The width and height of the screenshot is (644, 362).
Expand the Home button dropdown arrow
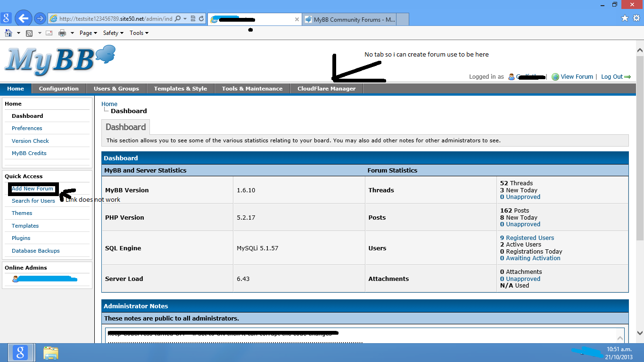(x=18, y=33)
